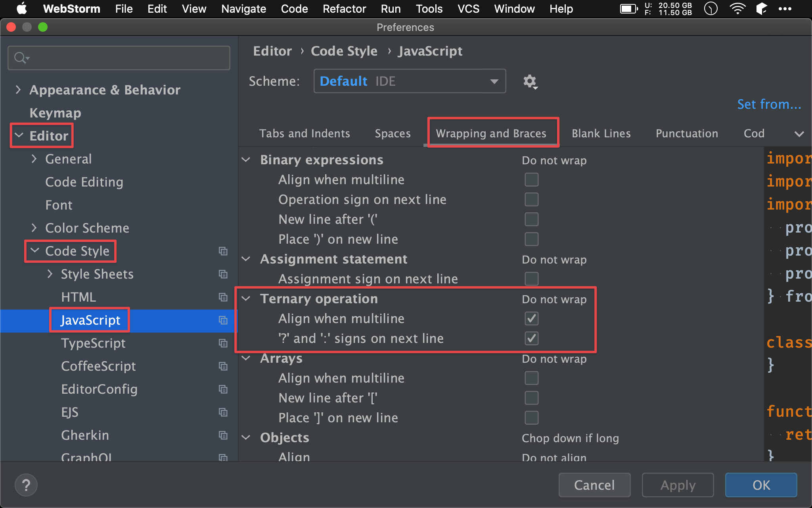Viewport: 812px width, 508px height.
Task: Click the copy icon next to Style Sheets
Action: (223, 274)
